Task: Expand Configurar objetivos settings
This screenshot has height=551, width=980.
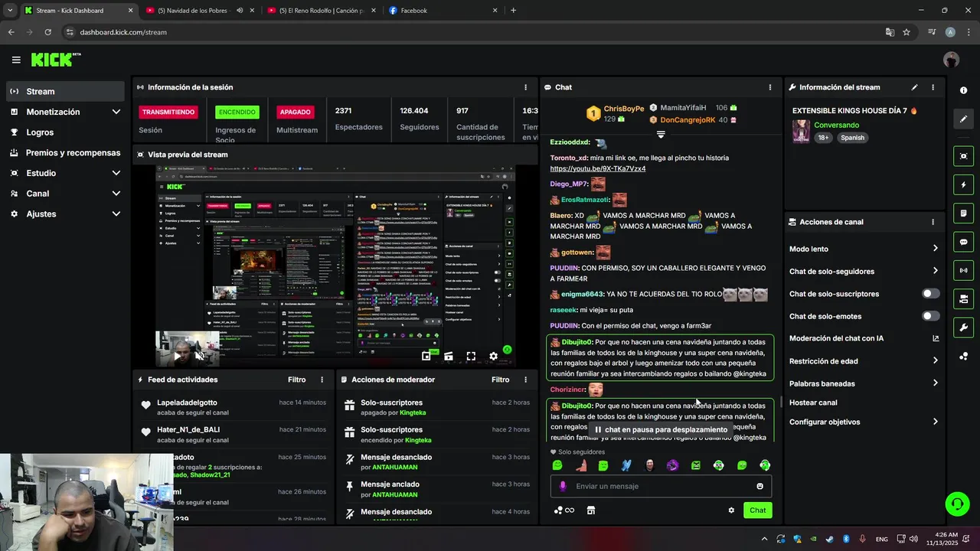Action: click(x=864, y=422)
